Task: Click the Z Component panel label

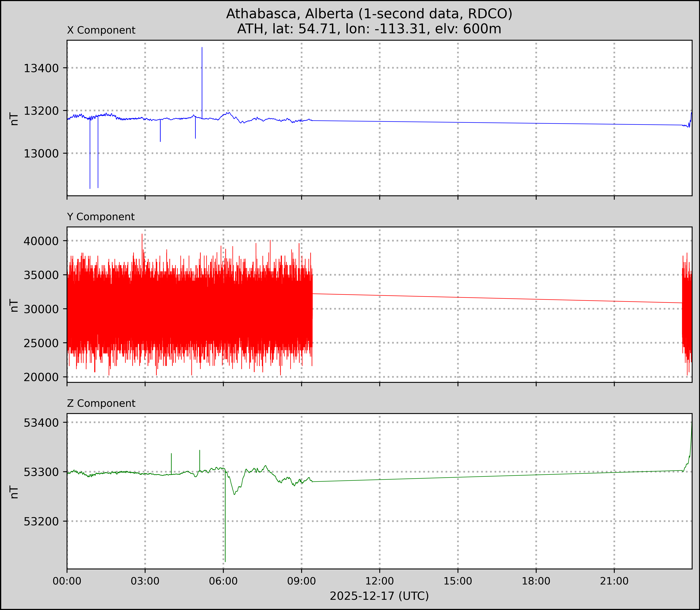Action: click(x=101, y=403)
